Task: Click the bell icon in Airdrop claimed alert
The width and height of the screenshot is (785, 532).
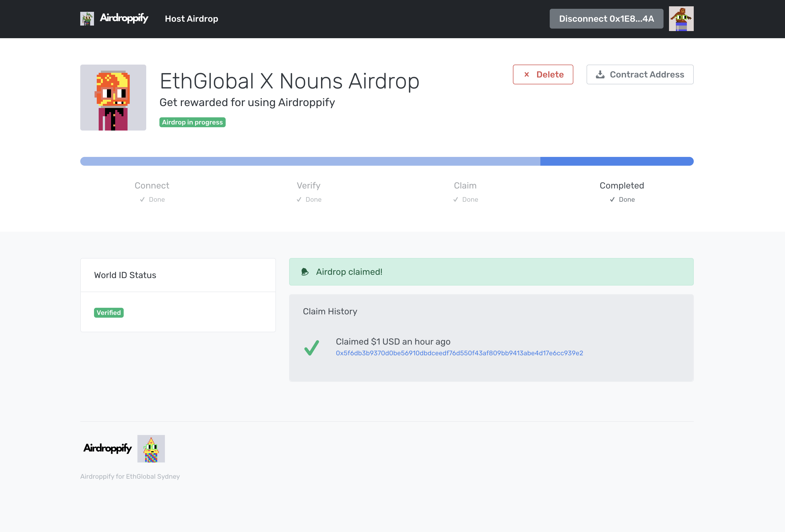Action: pos(305,272)
